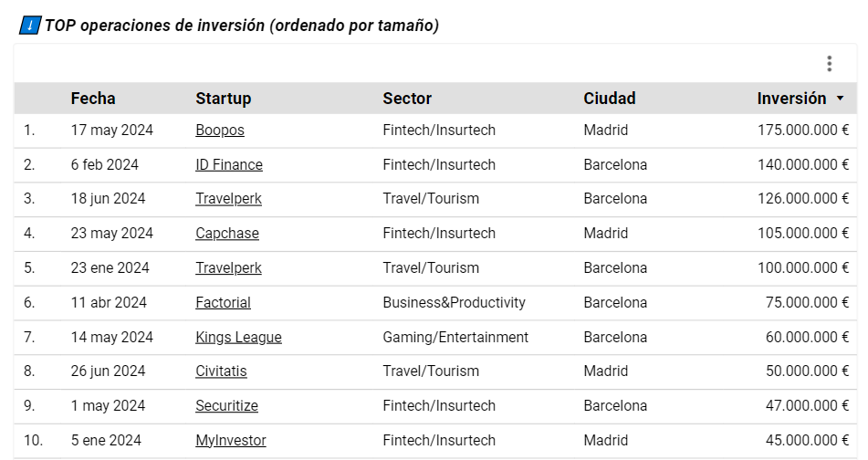The height and width of the screenshot is (460, 868).
Task: Sort by the Sector column header
Action: (x=407, y=99)
